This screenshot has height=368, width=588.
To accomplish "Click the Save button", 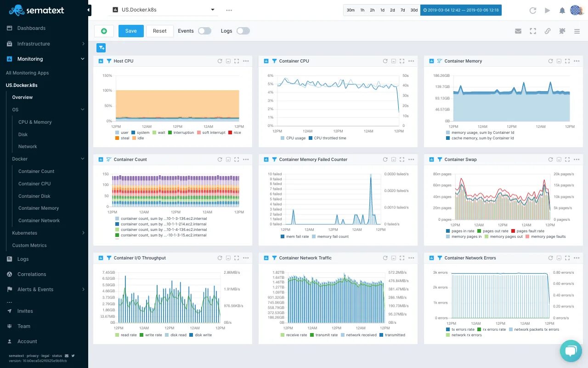I will coord(131,31).
